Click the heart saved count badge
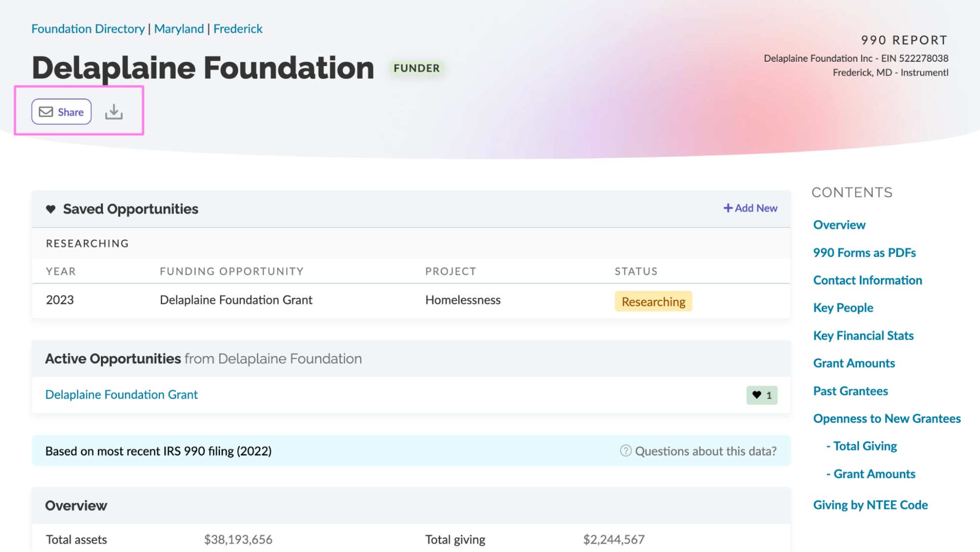Screen dimensions: 980x552 tap(761, 395)
